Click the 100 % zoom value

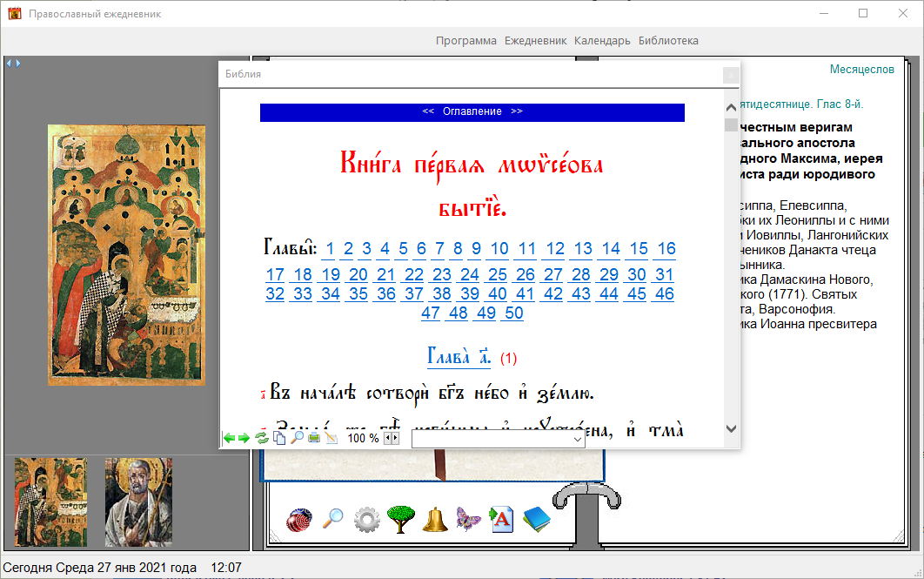pos(363,438)
